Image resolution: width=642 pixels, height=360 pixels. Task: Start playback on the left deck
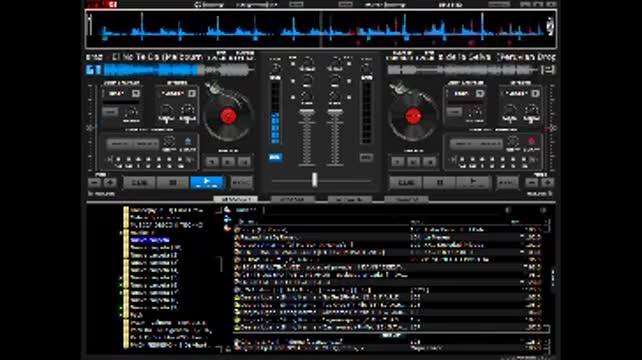tap(207, 182)
